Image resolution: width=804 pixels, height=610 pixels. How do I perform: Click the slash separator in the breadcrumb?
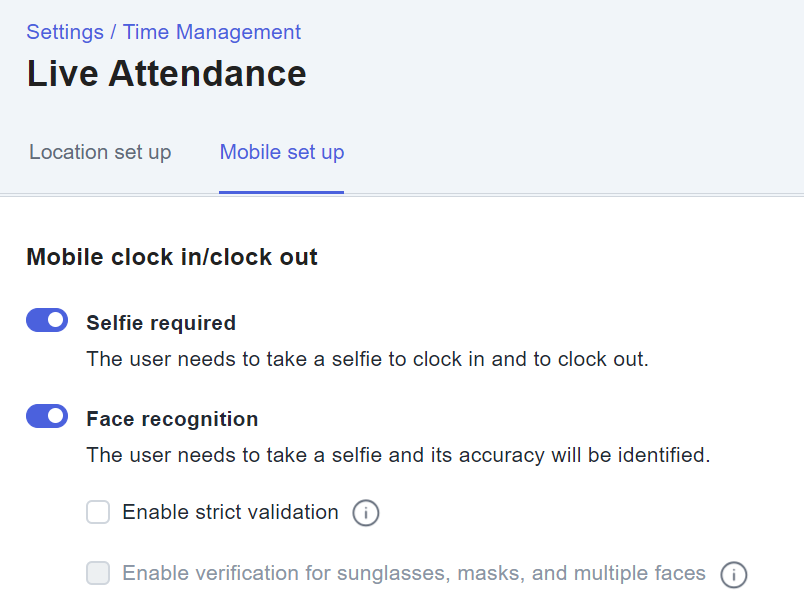click(x=113, y=32)
